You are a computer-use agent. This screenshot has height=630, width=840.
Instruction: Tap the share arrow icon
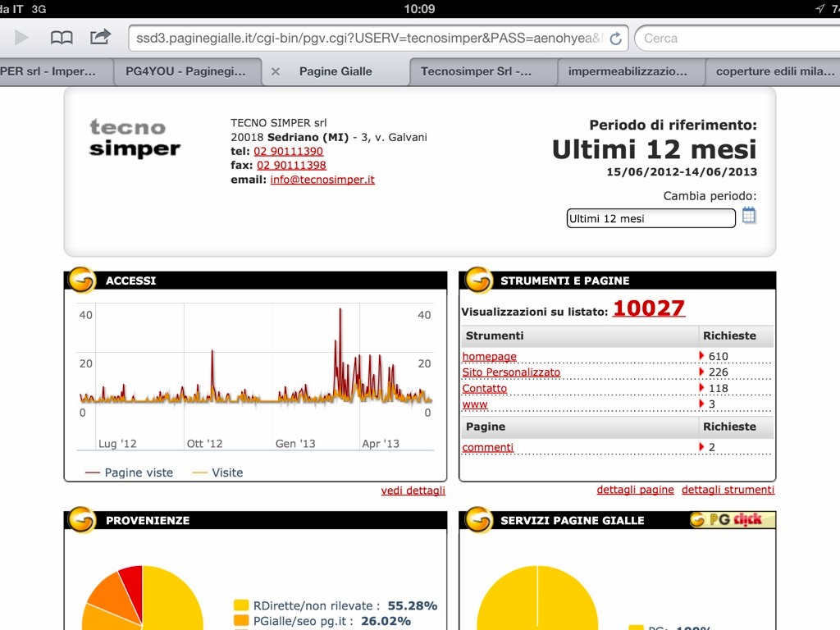pyautogui.click(x=100, y=38)
